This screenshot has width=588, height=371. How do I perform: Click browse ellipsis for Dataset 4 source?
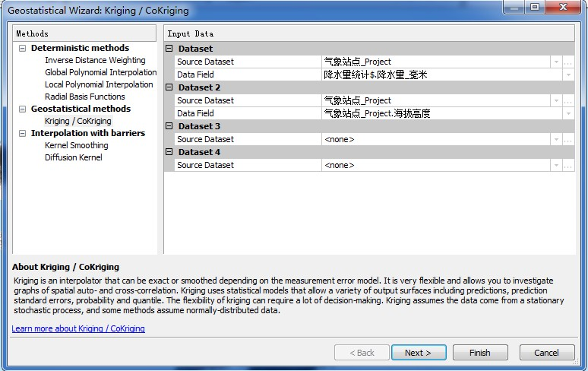567,165
